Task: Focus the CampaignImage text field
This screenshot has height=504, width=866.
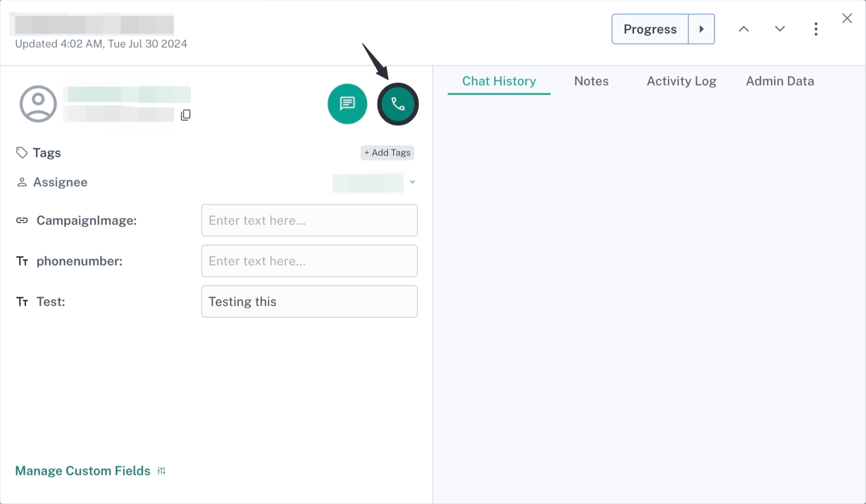Action: pos(309,220)
